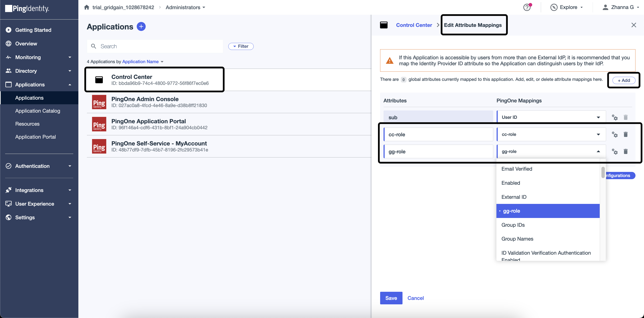Image resolution: width=644 pixels, height=318 pixels.
Task: Open the User ID mapping dropdown
Action: tap(551, 117)
